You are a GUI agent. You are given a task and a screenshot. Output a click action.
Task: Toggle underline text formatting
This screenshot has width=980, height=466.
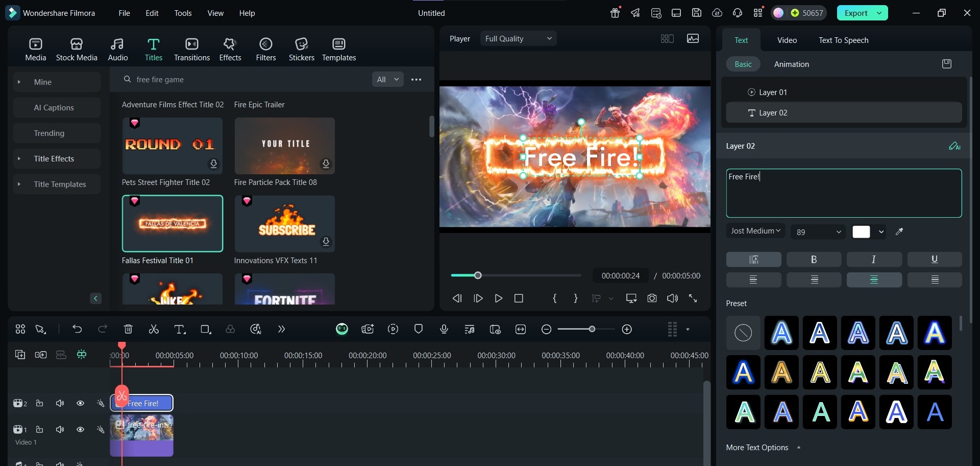coord(935,260)
